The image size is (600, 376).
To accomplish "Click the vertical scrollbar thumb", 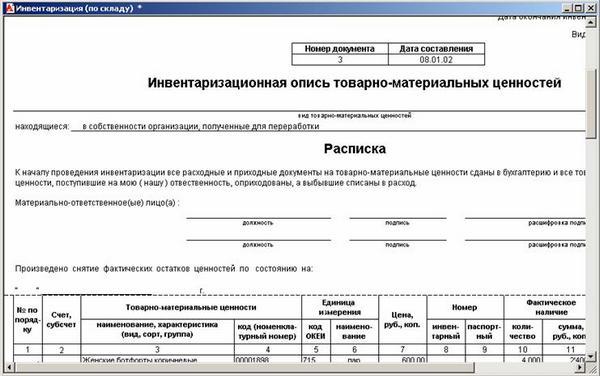I will coord(591,103).
